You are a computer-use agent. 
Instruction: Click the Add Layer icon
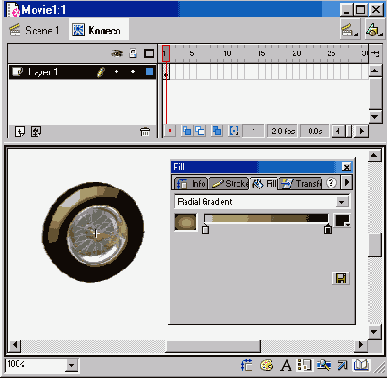pyautogui.click(x=20, y=132)
